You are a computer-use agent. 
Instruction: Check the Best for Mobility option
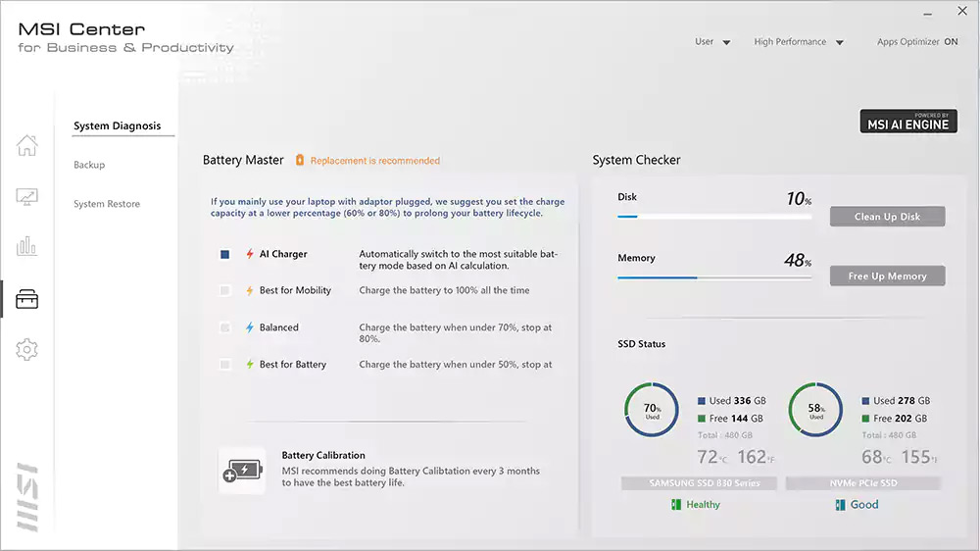coord(225,290)
